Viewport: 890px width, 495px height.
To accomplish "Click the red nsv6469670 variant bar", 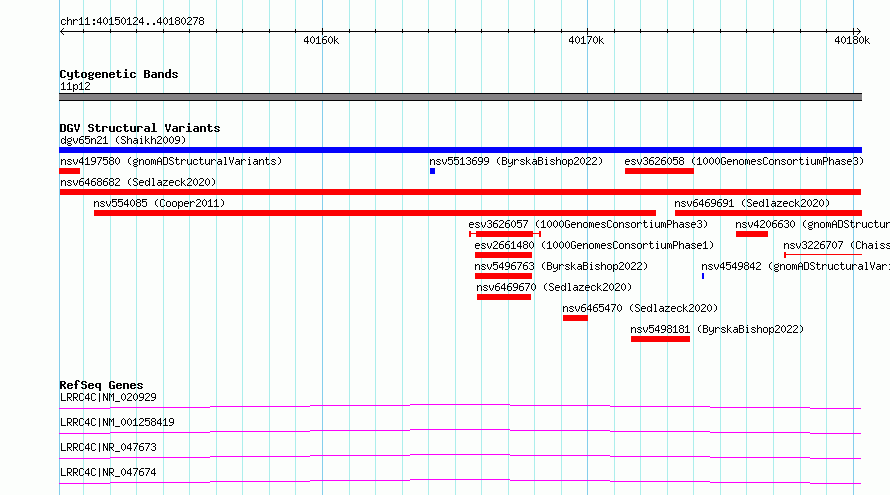I will 504,297.
